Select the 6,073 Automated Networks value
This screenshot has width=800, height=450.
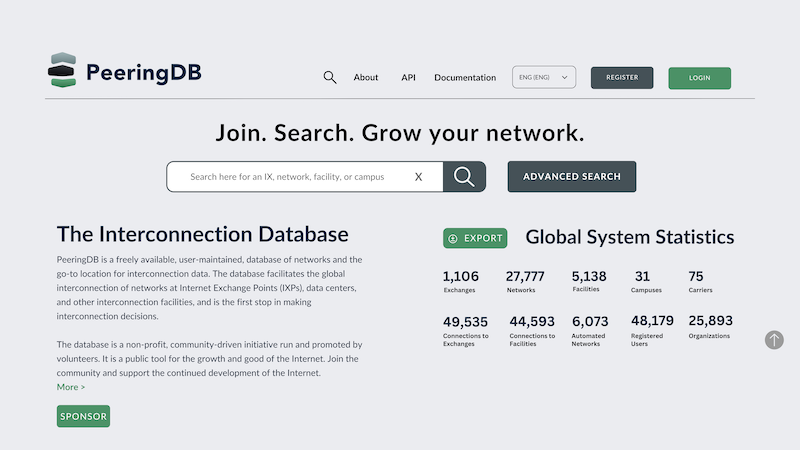590,321
